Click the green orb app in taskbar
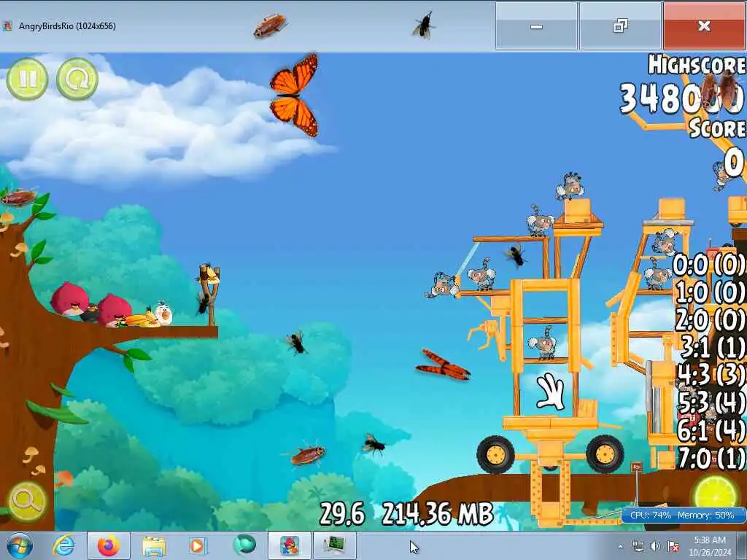The height and width of the screenshot is (560, 747). [x=244, y=545]
